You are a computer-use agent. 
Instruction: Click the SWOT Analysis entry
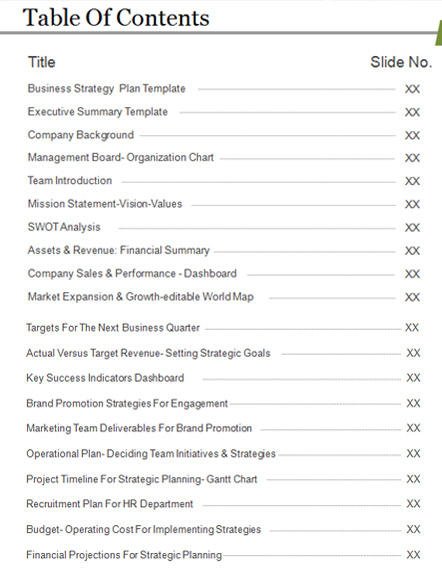(64, 227)
